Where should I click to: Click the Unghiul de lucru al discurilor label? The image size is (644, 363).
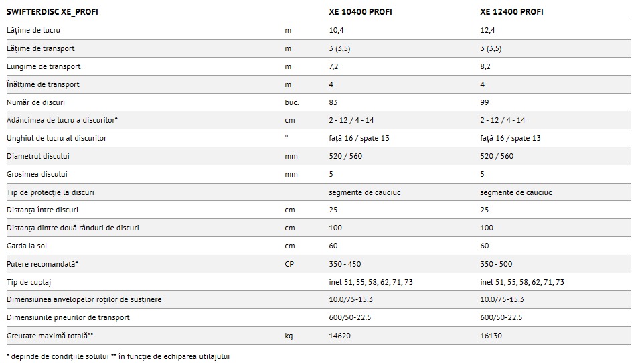(x=56, y=138)
